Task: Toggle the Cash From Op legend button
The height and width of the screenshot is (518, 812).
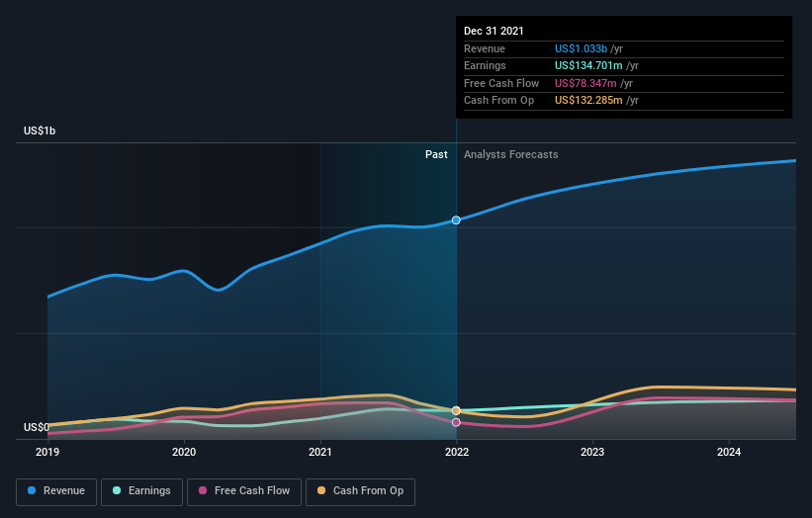Action: 360,491
